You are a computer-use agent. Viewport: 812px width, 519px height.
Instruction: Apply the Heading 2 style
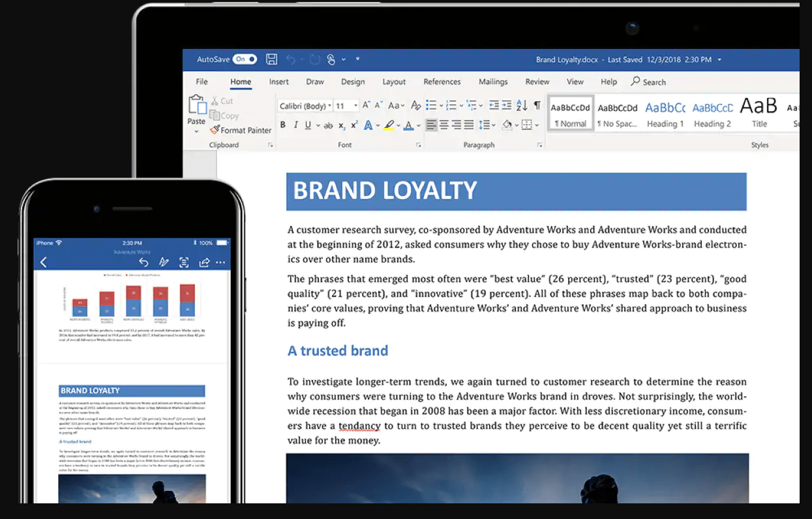712,114
